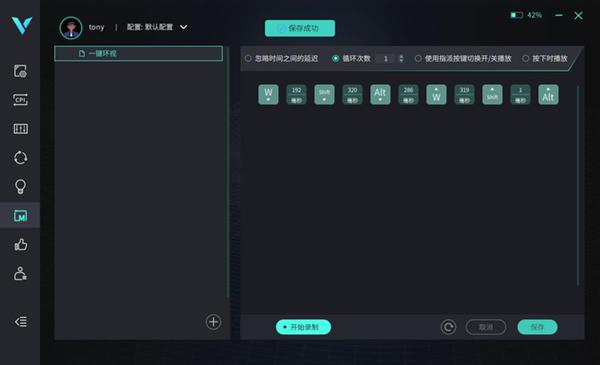Click the 192 millisecond delay block
This screenshot has height=365, width=600.
click(x=297, y=95)
